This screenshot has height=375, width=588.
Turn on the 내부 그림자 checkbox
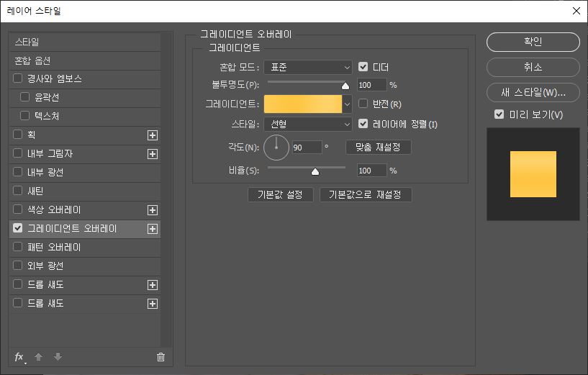pos(17,153)
